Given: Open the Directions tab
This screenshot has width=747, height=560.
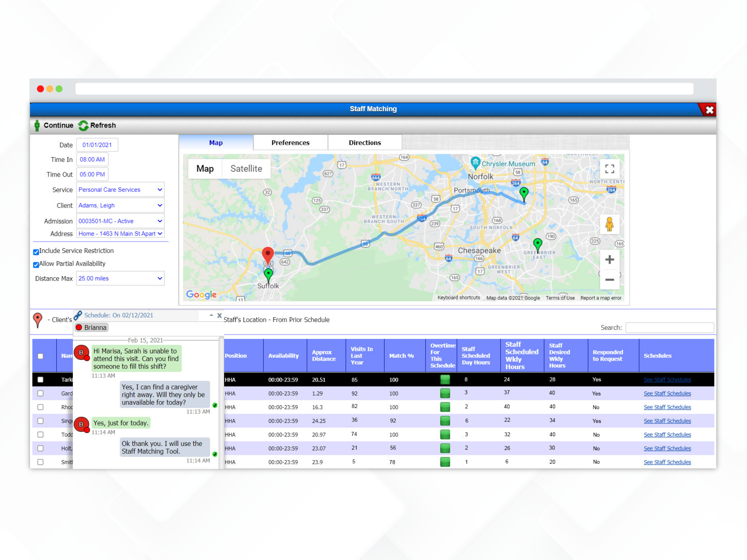Looking at the screenshot, I should click(x=364, y=142).
